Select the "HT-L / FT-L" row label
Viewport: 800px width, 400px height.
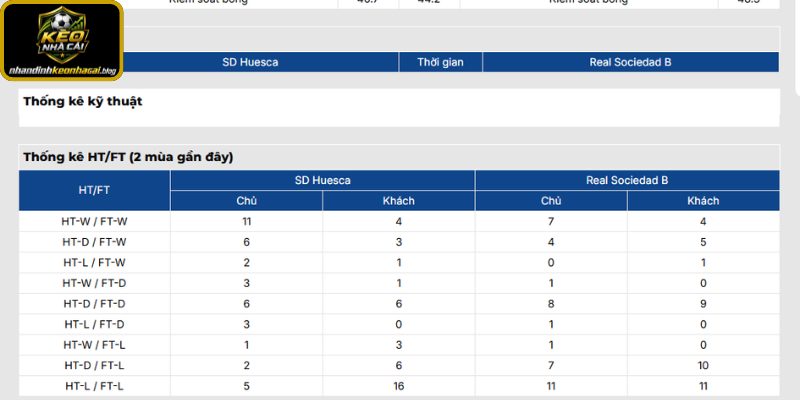point(94,386)
